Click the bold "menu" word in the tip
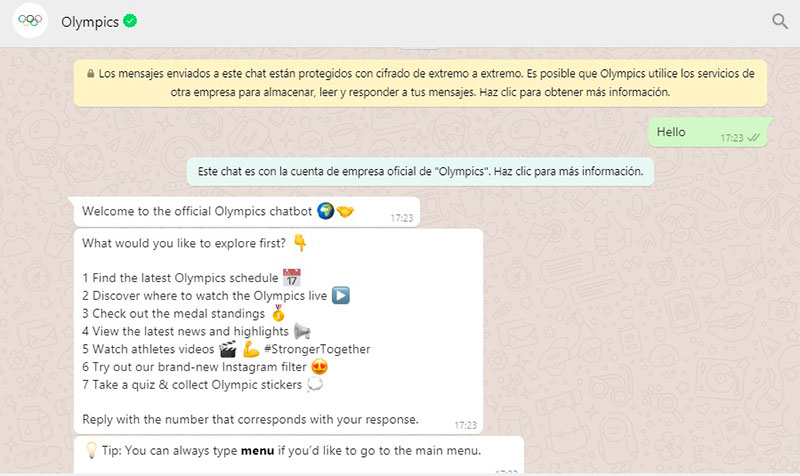This screenshot has height=476, width=800. pyautogui.click(x=257, y=451)
